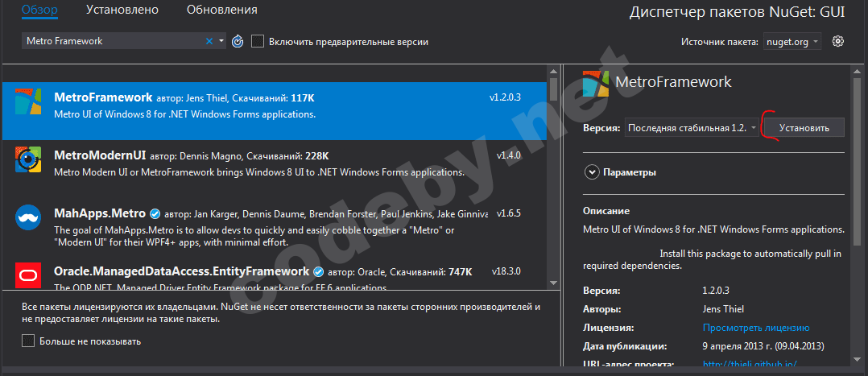Click version v1.6.5 of MahApps.Metro
This screenshot has width=868, height=376.
pos(509,213)
